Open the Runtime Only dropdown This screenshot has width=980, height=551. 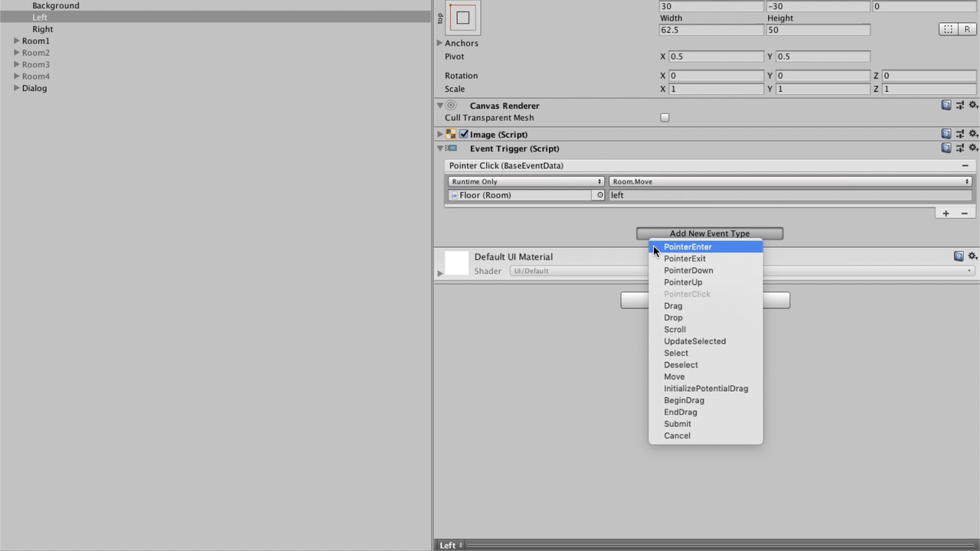pos(526,181)
